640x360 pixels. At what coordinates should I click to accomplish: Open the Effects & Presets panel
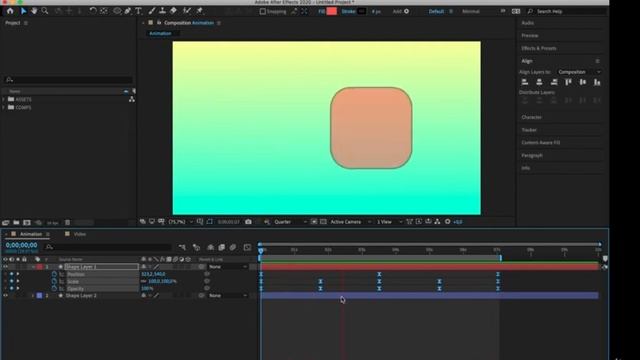click(x=539, y=48)
